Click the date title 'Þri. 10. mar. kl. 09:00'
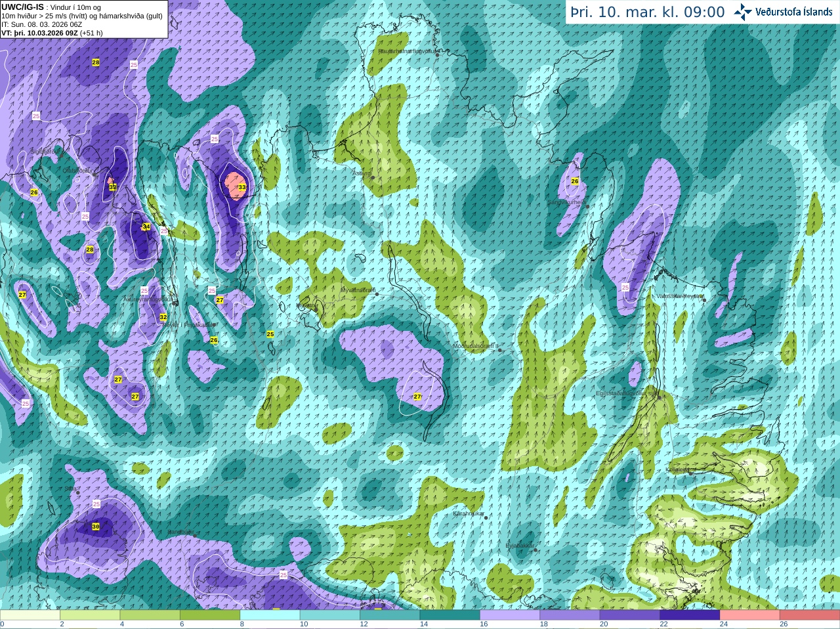 pos(647,12)
